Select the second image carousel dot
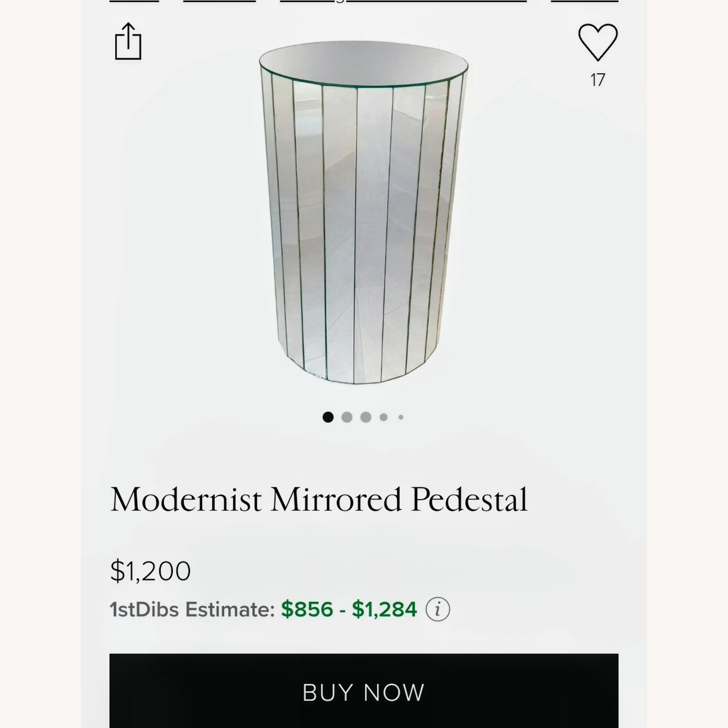The width and height of the screenshot is (728, 728). click(x=347, y=416)
